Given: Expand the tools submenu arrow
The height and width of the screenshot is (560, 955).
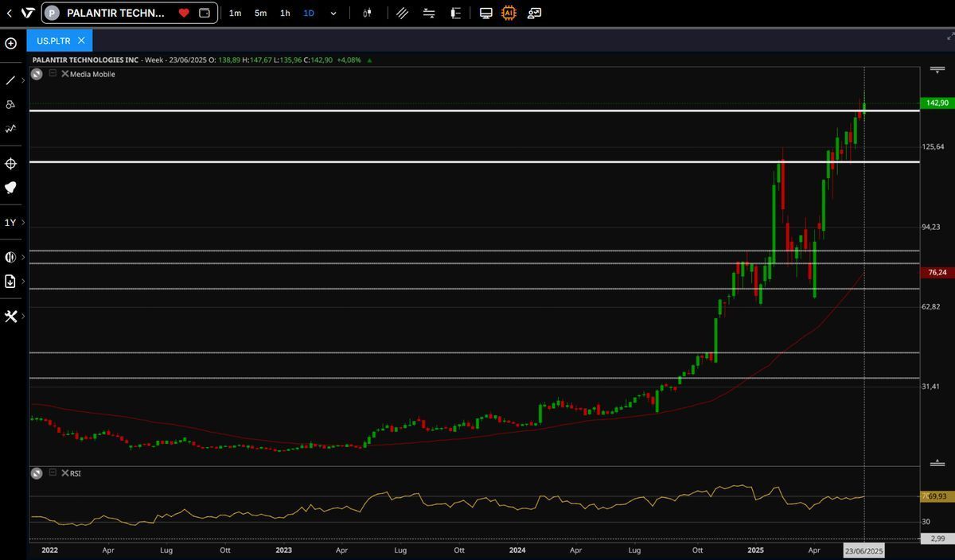Looking at the screenshot, I should click(x=23, y=316).
